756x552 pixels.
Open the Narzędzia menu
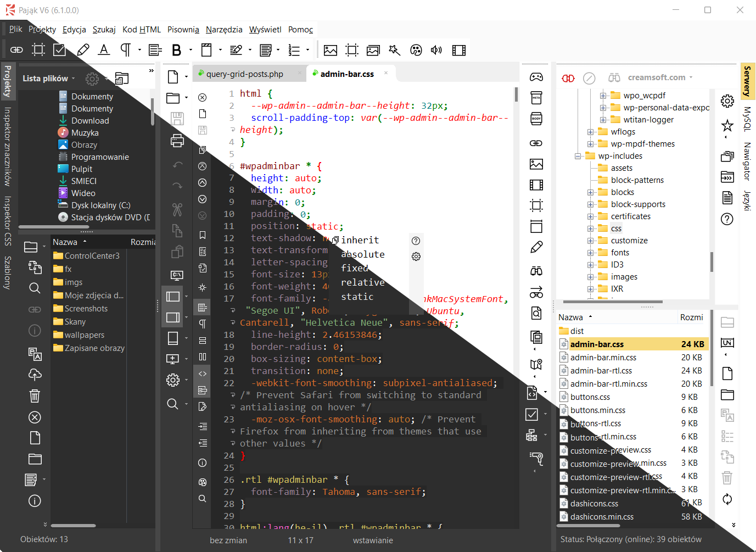224,30
